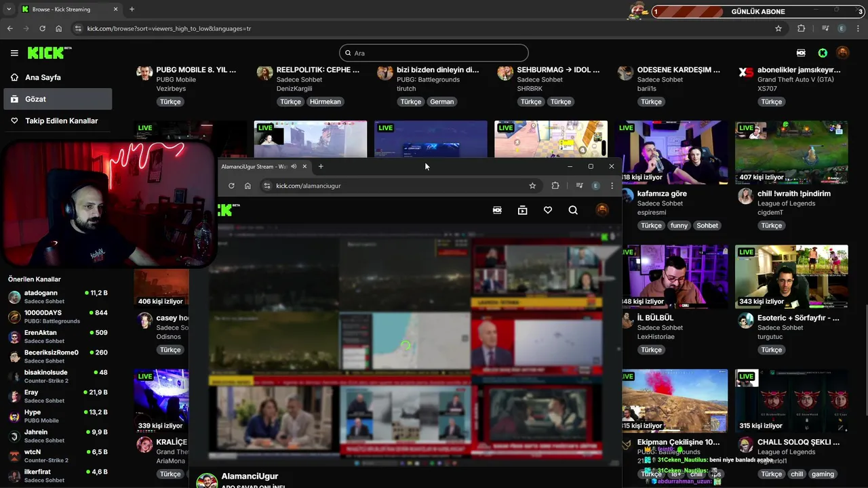
Task: Open the tab search dropdown arrow
Action: pyautogui.click(x=8, y=9)
